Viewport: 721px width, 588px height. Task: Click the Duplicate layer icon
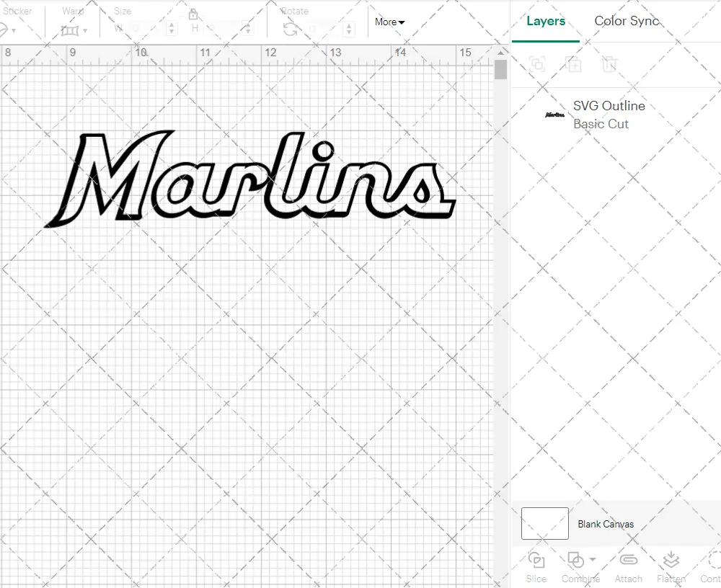(574, 64)
